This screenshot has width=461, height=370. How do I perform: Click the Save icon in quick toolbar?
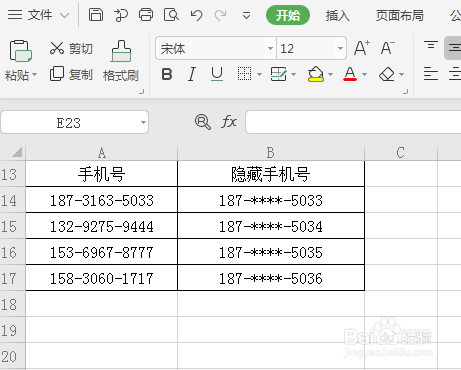[96, 15]
